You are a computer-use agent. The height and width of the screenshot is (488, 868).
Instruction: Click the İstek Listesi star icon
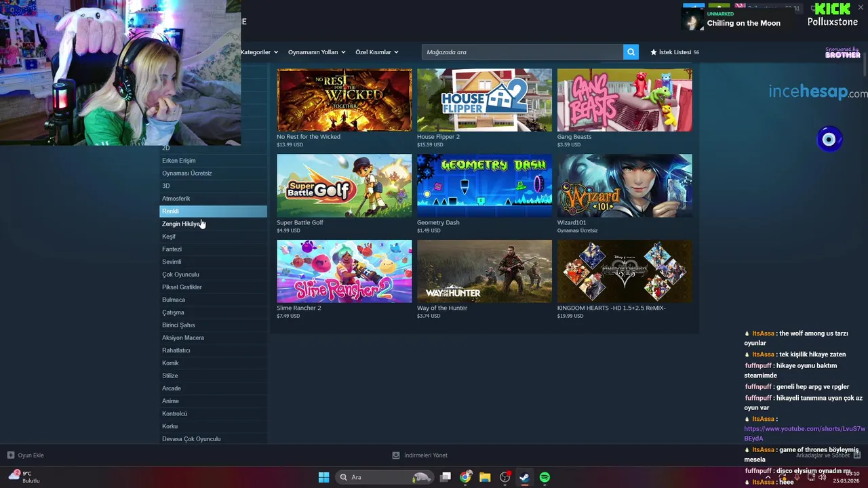tap(654, 52)
